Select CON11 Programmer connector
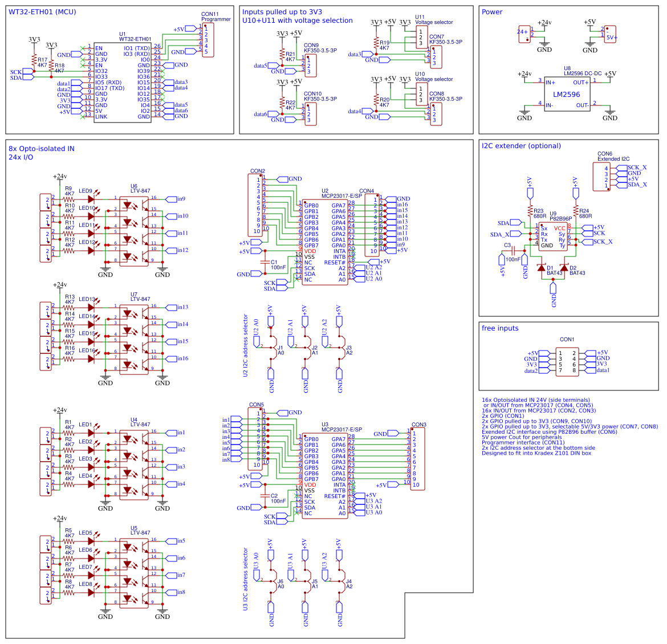This screenshot has height=644, width=667. 209,40
